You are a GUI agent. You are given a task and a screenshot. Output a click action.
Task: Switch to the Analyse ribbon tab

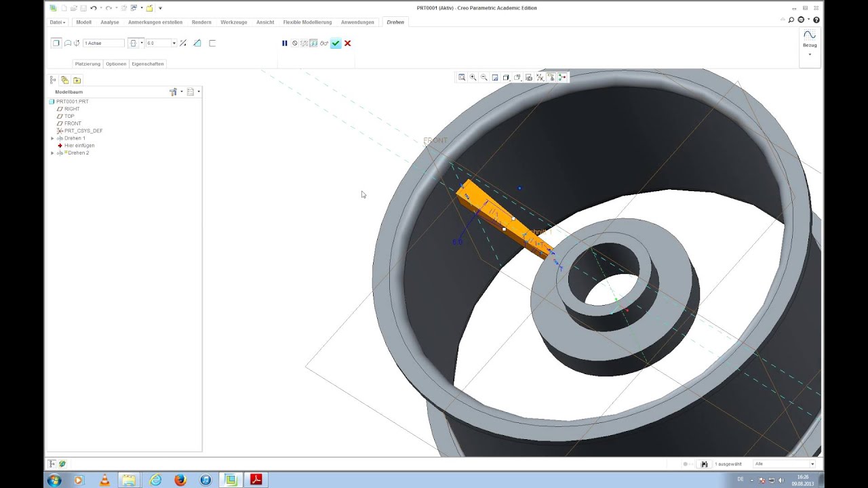pos(110,22)
